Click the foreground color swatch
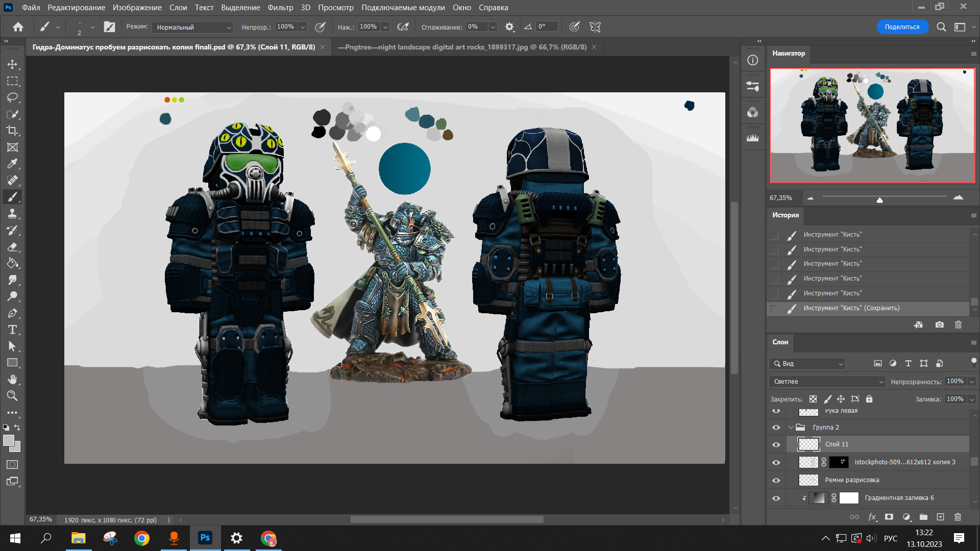 coord(9,441)
